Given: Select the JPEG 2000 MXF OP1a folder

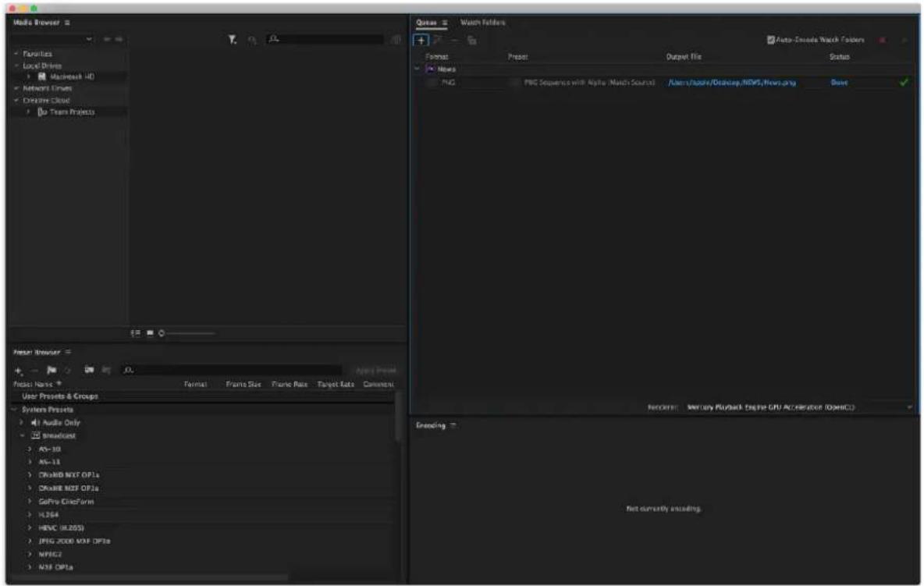Looking at the screenshot, I should [x=74, y=541].
